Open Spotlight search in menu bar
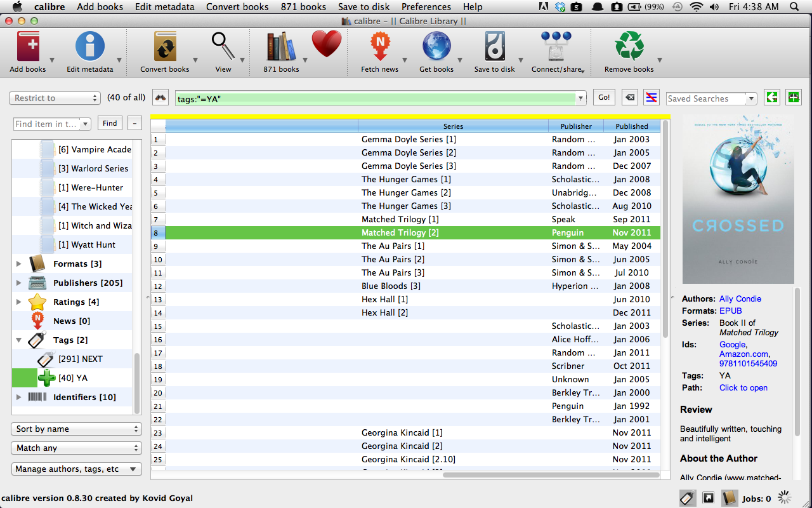812x508 pixels. 794,7
